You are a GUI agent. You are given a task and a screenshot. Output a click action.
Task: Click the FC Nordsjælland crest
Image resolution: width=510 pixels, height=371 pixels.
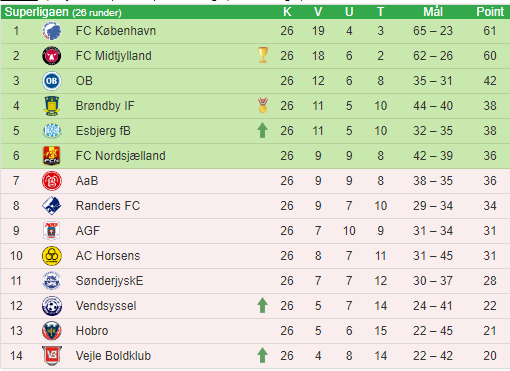pos(52,156)
